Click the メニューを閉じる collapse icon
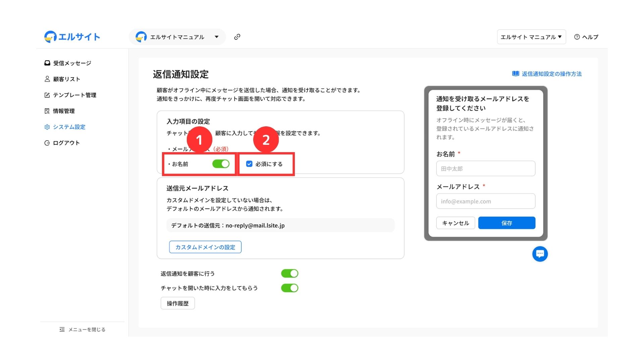This screenshot has width=644, height=362. pos(62,329)
